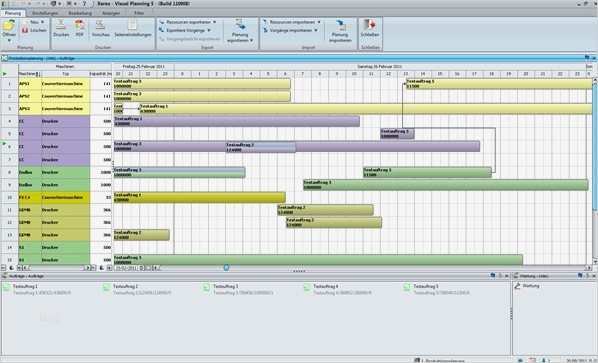This screenshot has width=598, height=363.
Task: Select the long Testauftrag 1 bar in row 3
Action: [366, 109]
